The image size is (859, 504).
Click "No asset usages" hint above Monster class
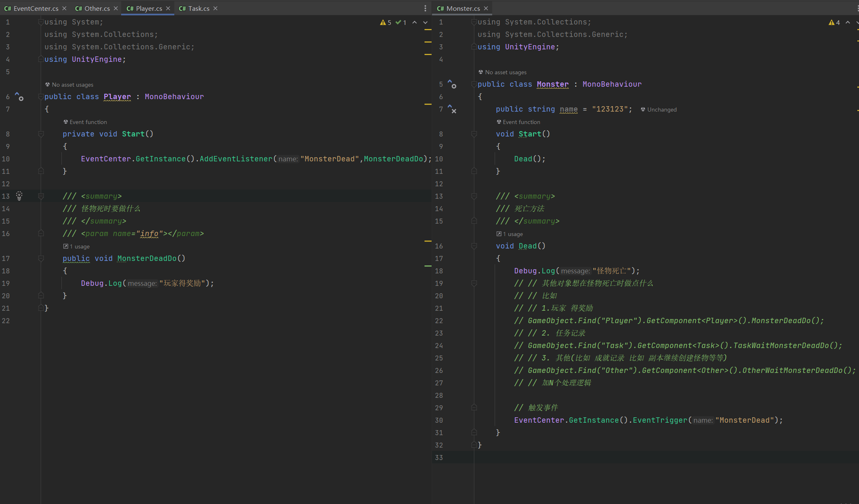tap(505, 72)
